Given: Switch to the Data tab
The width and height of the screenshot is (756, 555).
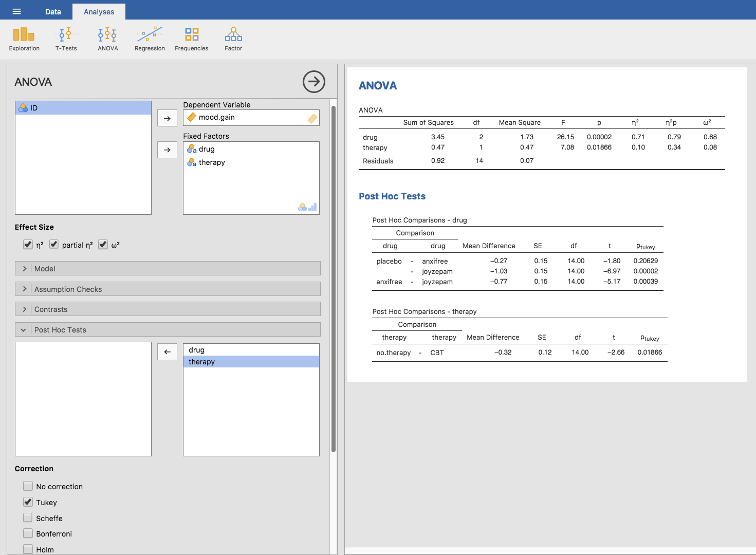Looking at the screenshot, I should click(x=53, y=11).
